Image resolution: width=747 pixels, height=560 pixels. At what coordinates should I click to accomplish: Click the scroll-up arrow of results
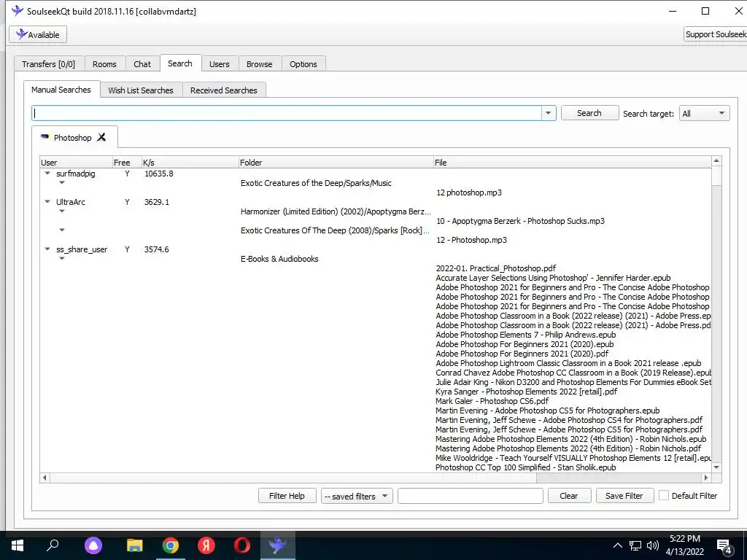tap(716, 161)
